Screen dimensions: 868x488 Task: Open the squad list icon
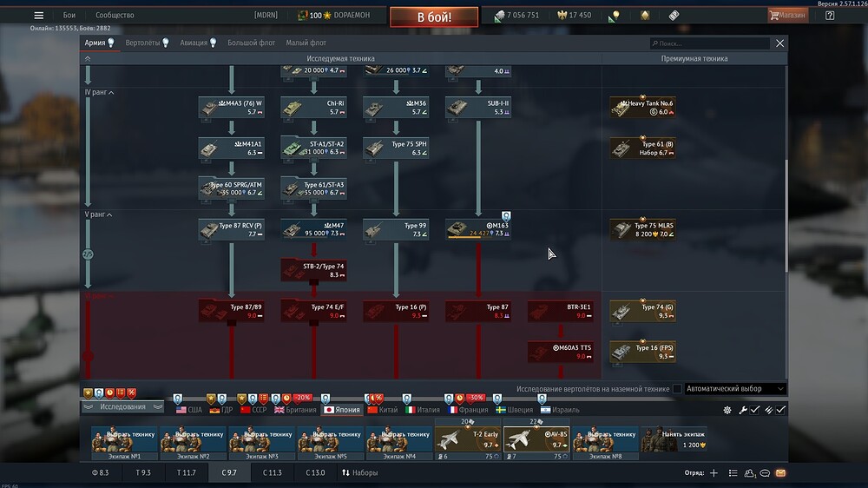coord(733,472)
